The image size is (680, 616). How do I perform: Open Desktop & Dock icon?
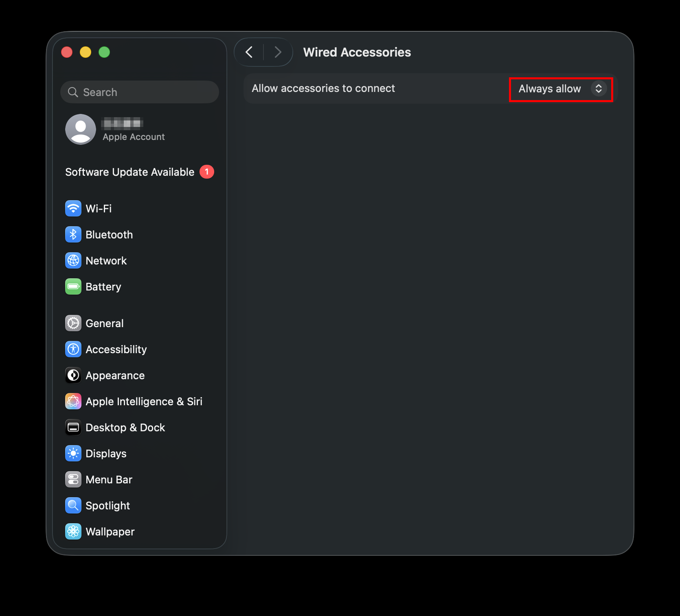click(73, 428)
